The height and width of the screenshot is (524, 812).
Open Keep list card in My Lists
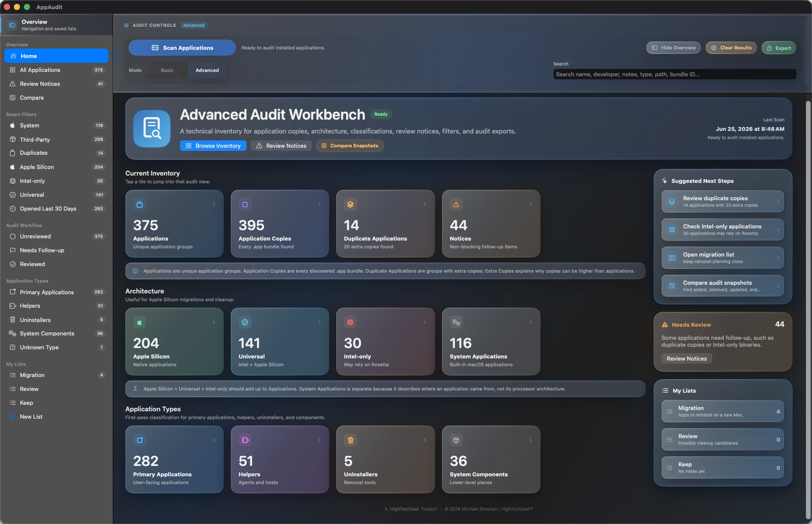click(723, 468)
